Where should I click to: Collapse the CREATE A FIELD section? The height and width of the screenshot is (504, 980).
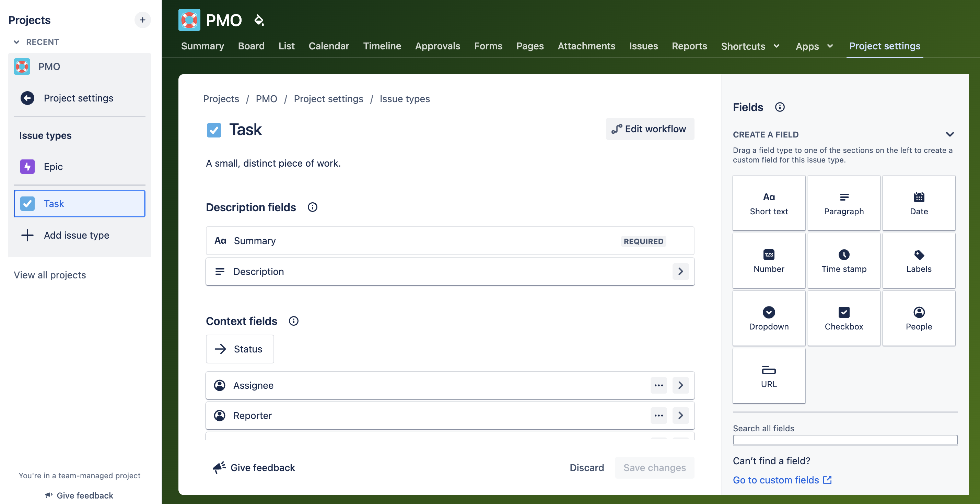tap(950, 134)
